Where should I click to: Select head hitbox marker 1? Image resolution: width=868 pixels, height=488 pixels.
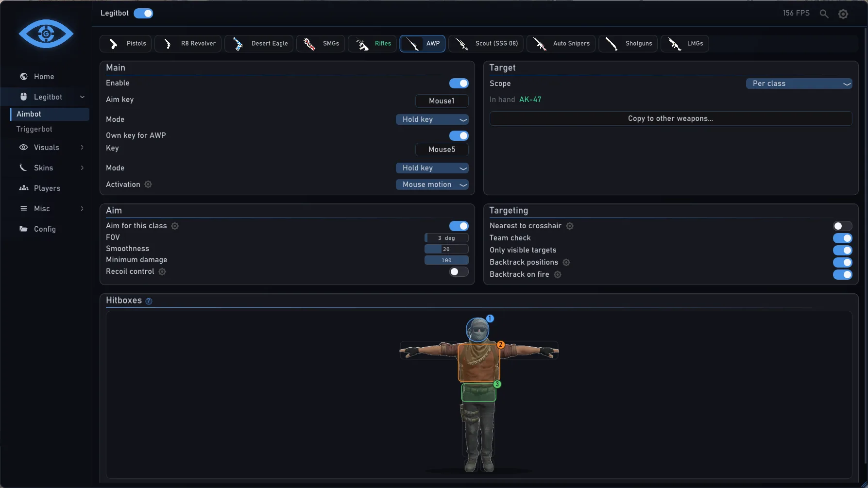coord(490,319)
